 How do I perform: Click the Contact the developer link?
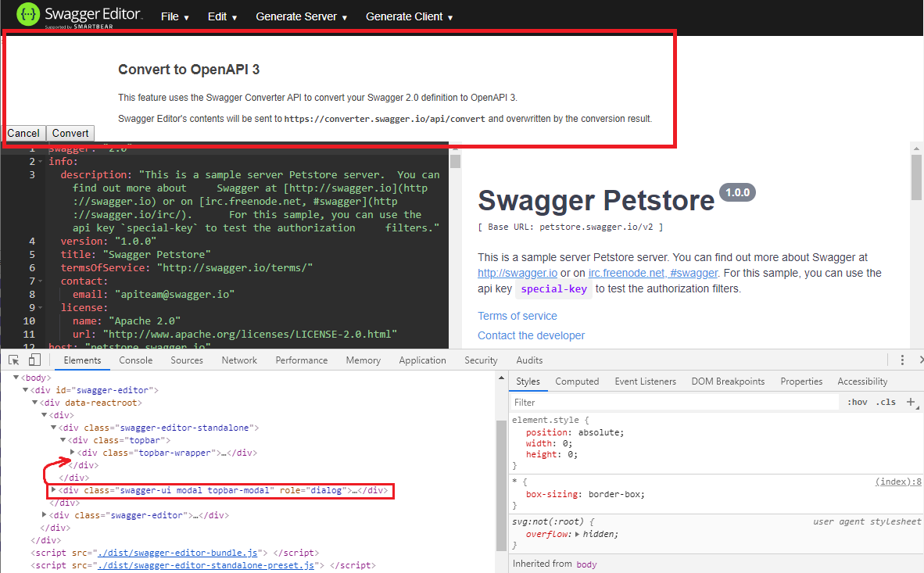[531, 335]
